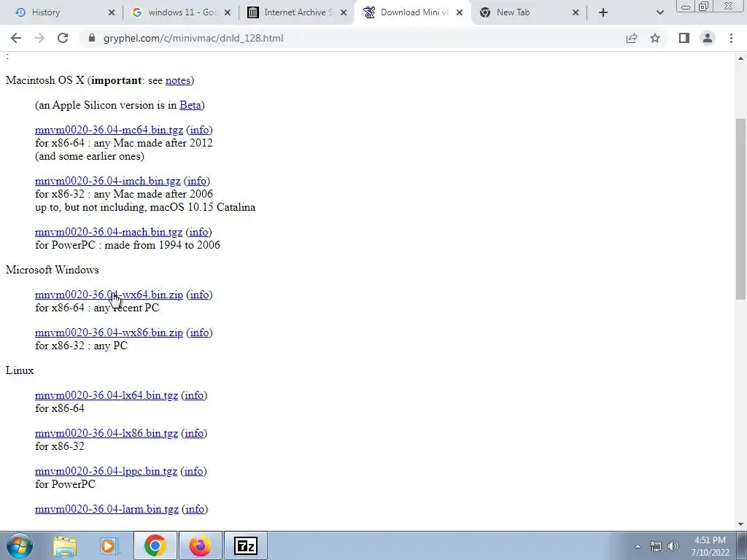Open Firefox from the taskbar
This screenshot has width=747, height=560.
pyautogui.click(x=201, y=545)
